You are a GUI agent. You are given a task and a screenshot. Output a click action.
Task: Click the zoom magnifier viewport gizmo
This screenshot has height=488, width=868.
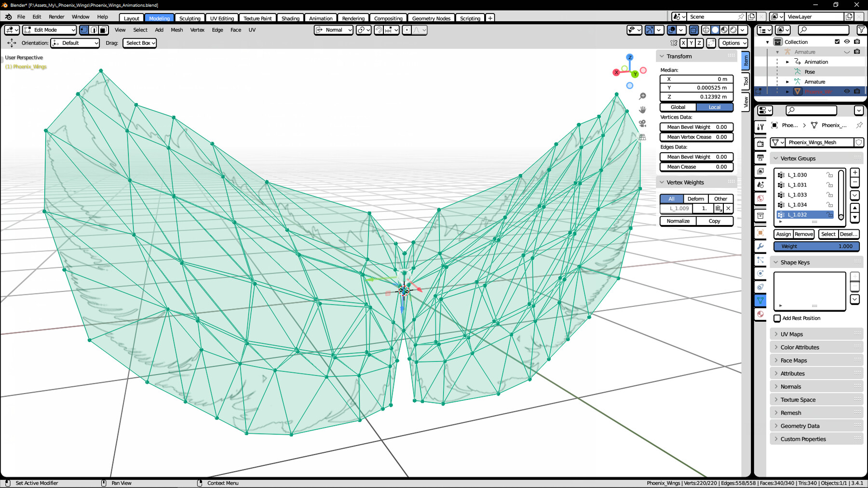point(642,96)
